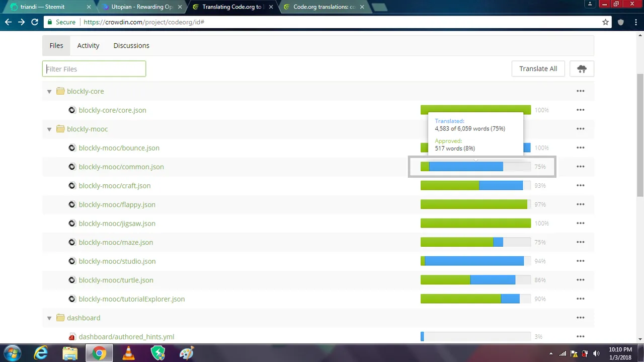Open blockly-mooc/craft.json file
Screen dimensions: 644x362
click(115, 186)
